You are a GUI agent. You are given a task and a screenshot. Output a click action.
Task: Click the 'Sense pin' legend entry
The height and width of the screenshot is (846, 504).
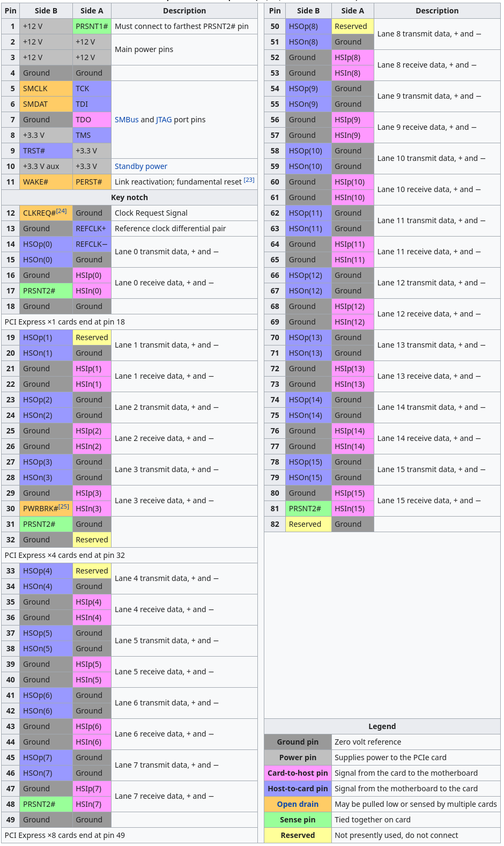coord(298,820)
